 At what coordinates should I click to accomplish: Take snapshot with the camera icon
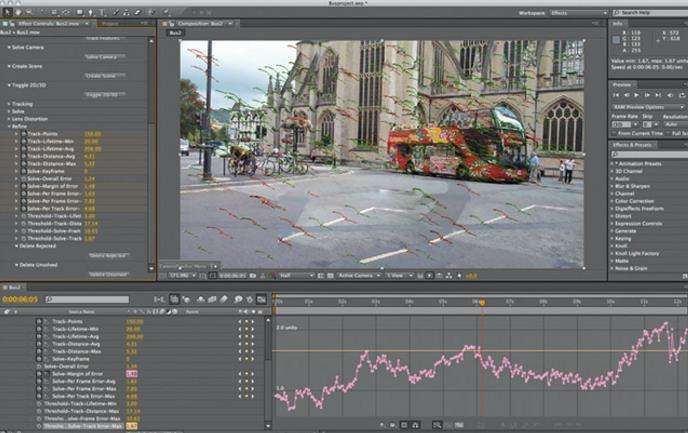pyautogui.click(x=252, y=276)
